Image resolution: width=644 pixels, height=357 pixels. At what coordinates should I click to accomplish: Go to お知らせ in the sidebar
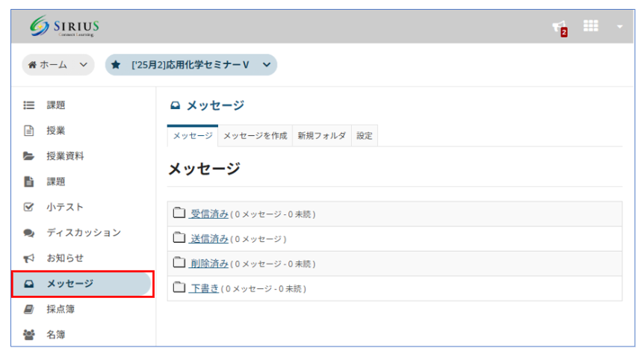point(65,258)
